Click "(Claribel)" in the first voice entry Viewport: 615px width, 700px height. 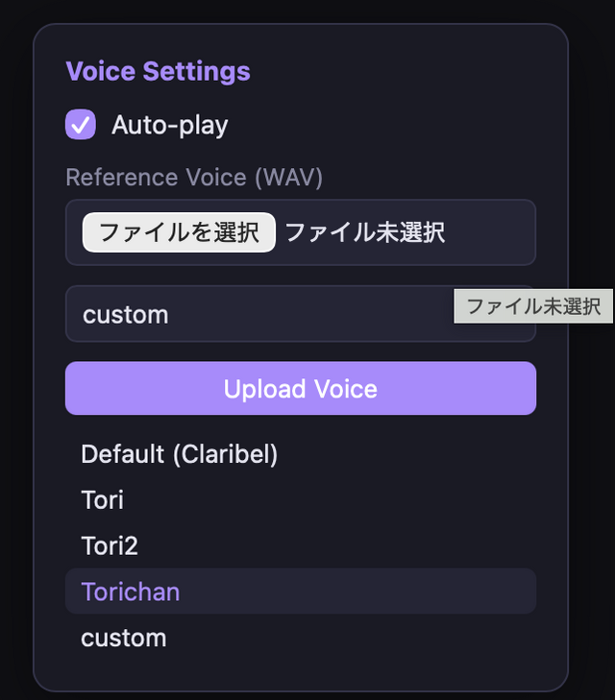[225, 454]
